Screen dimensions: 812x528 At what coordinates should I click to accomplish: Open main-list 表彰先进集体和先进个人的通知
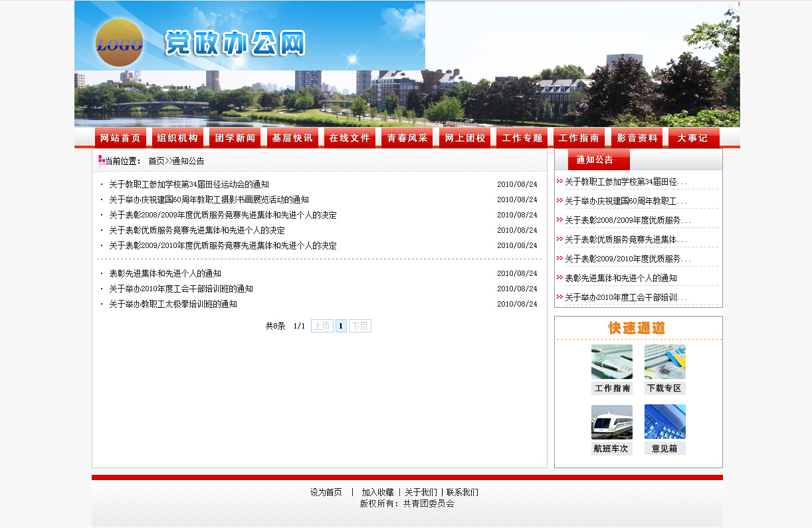(x=165, y=273)
